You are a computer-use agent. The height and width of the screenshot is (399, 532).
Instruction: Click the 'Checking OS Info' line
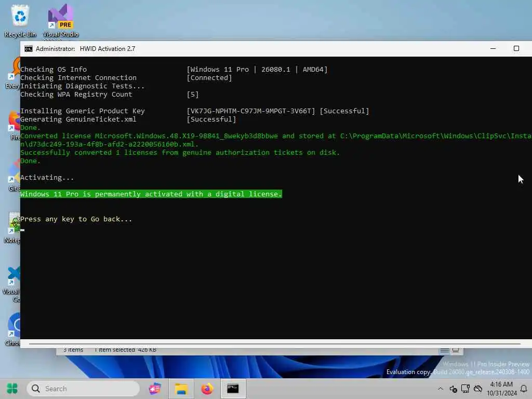[x=54, y=69]
